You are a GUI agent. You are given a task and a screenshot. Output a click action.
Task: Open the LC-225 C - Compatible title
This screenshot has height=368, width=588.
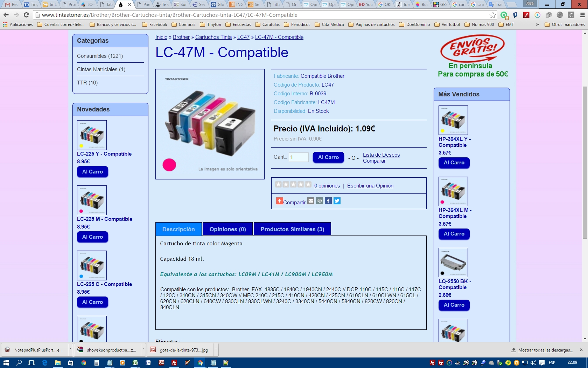(104, 284)
